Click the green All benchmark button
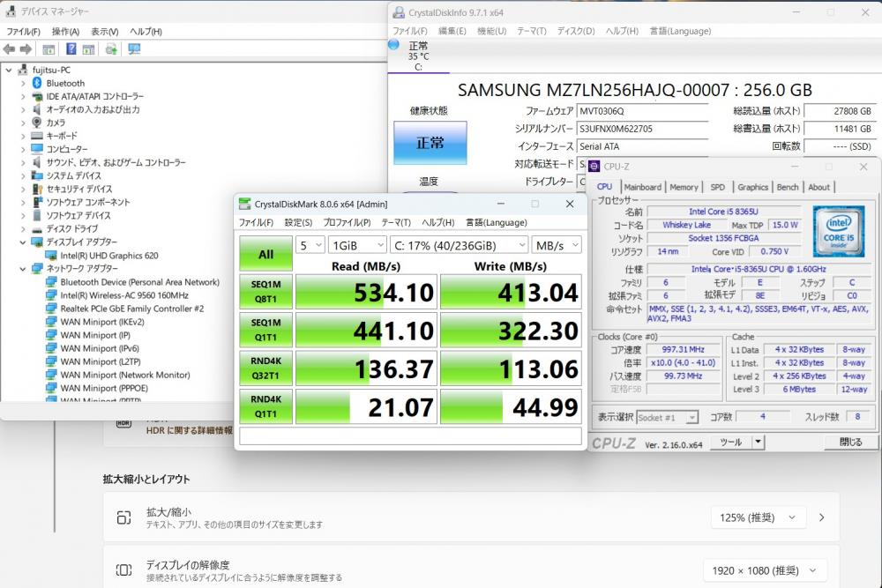The height and width of the screenshot is (588, 882). (265, 254)
